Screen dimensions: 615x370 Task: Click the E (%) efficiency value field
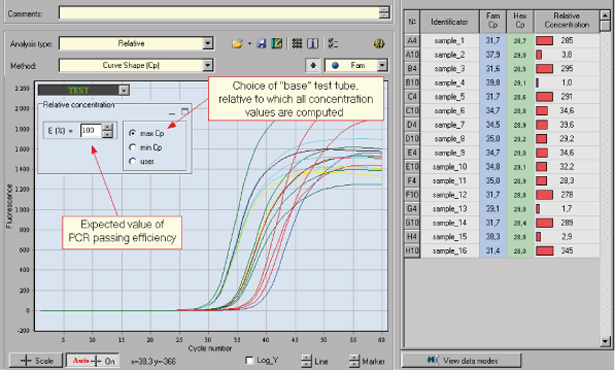(91, 131)
